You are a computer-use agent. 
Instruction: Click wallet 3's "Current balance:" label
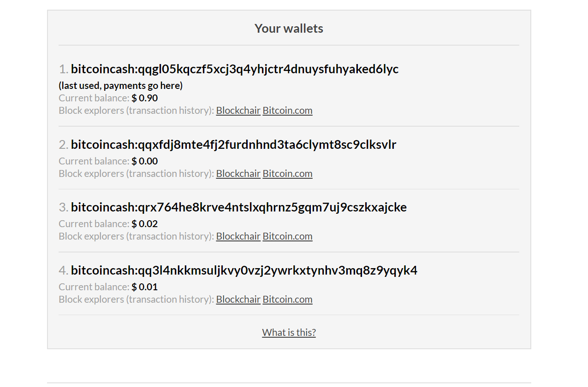pos(94,224)
